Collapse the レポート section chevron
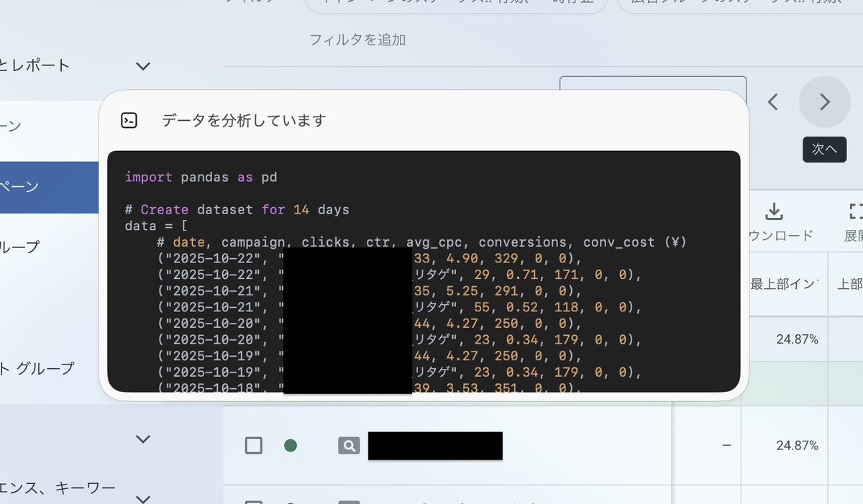 coord(142,65)
